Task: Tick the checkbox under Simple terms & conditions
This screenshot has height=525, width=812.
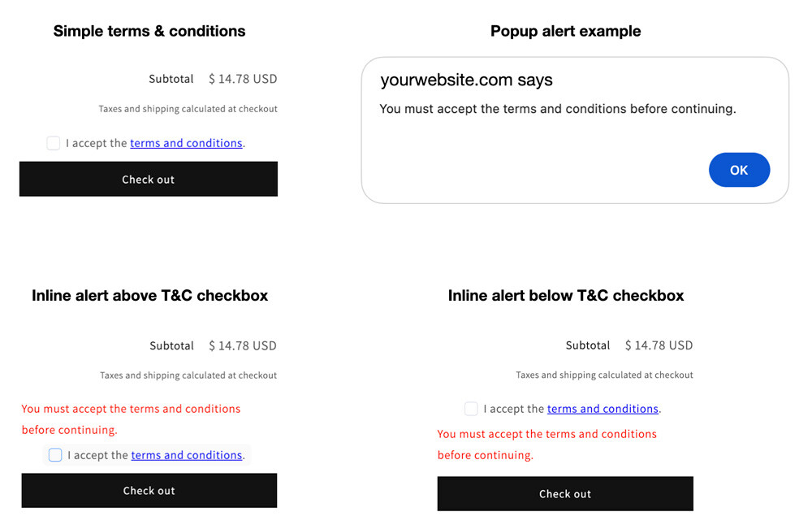Action: [x=54, y=143]
